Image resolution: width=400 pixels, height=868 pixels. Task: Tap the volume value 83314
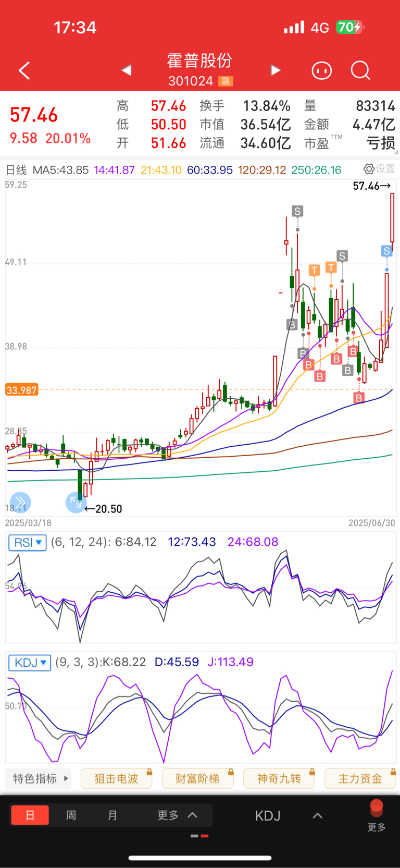click(376, 106)
